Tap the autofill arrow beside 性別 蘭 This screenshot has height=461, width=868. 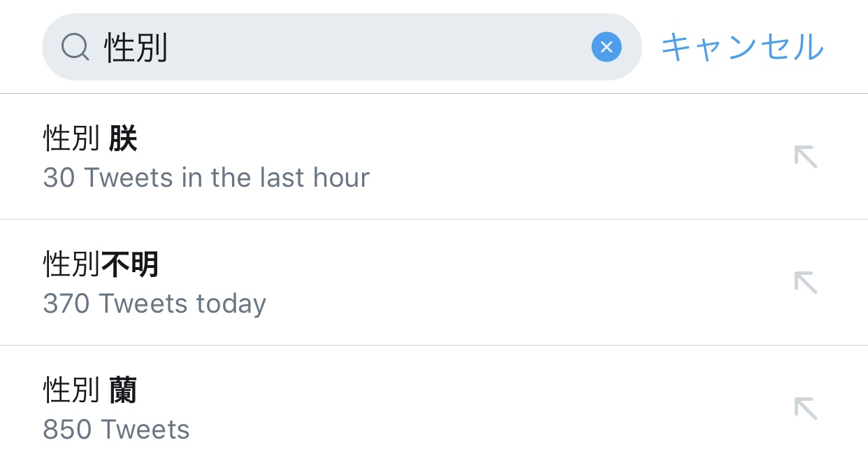point(806,409)
